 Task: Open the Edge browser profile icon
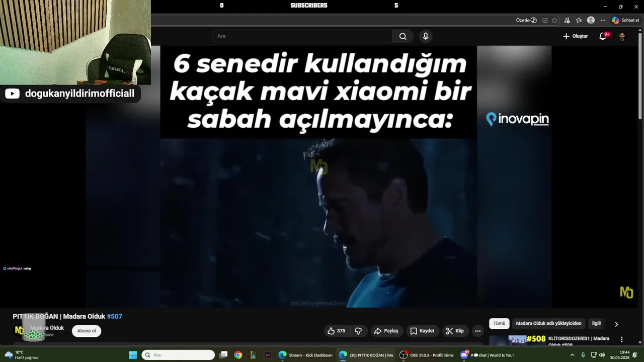pos(591,20)
